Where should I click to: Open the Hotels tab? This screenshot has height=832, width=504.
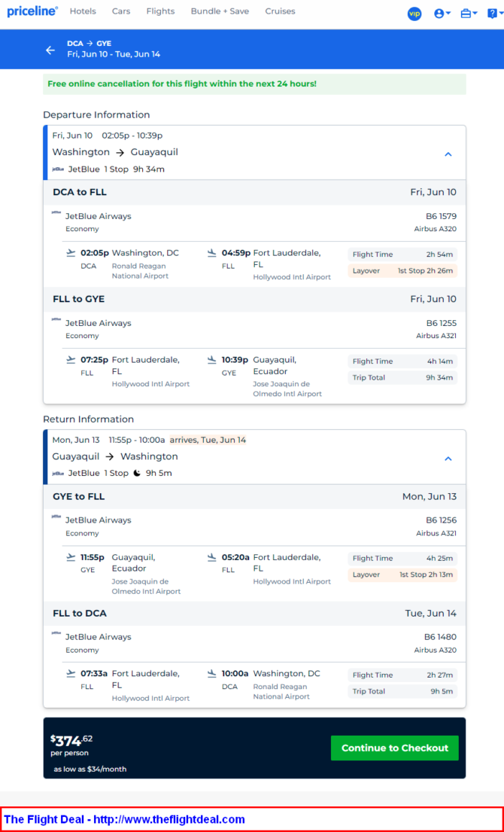(83, 11)
